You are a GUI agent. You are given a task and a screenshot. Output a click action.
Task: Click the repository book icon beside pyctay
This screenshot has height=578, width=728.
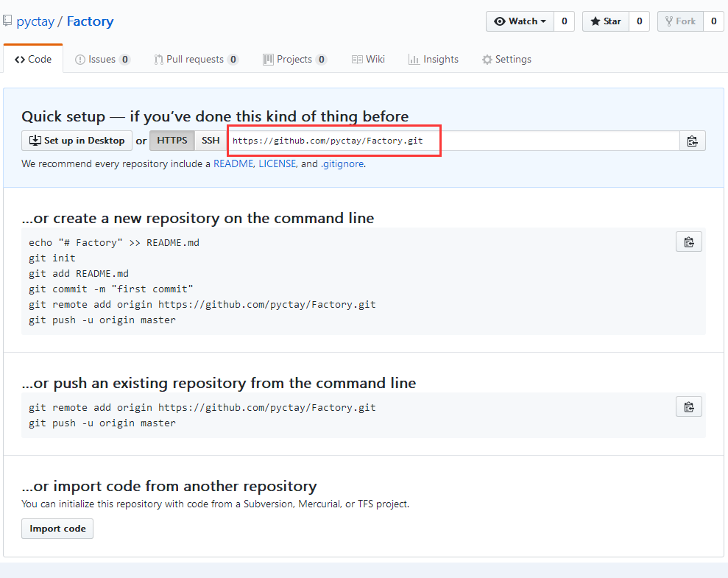[7, 21]
